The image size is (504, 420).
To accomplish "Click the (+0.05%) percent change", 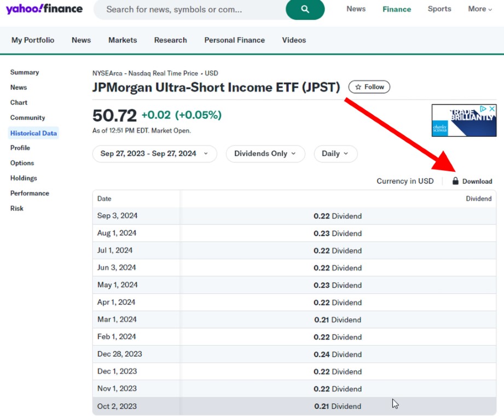I will click(198, 115).
